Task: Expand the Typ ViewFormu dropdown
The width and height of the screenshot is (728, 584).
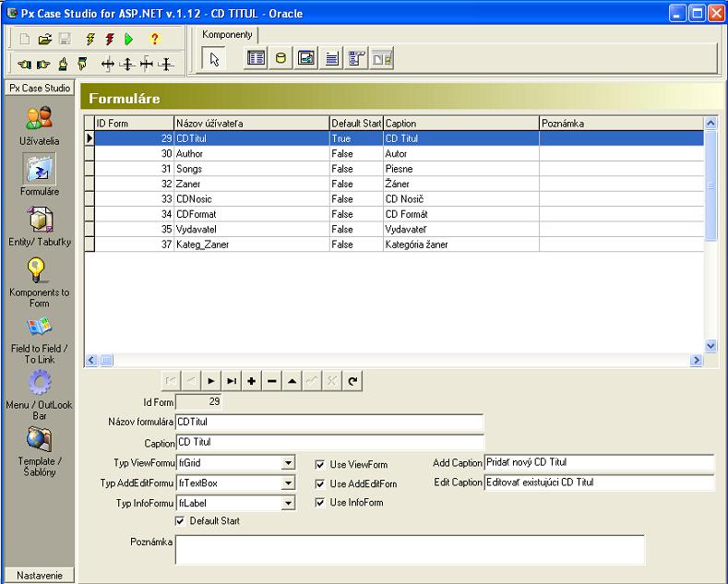Action: coord(288,463)
